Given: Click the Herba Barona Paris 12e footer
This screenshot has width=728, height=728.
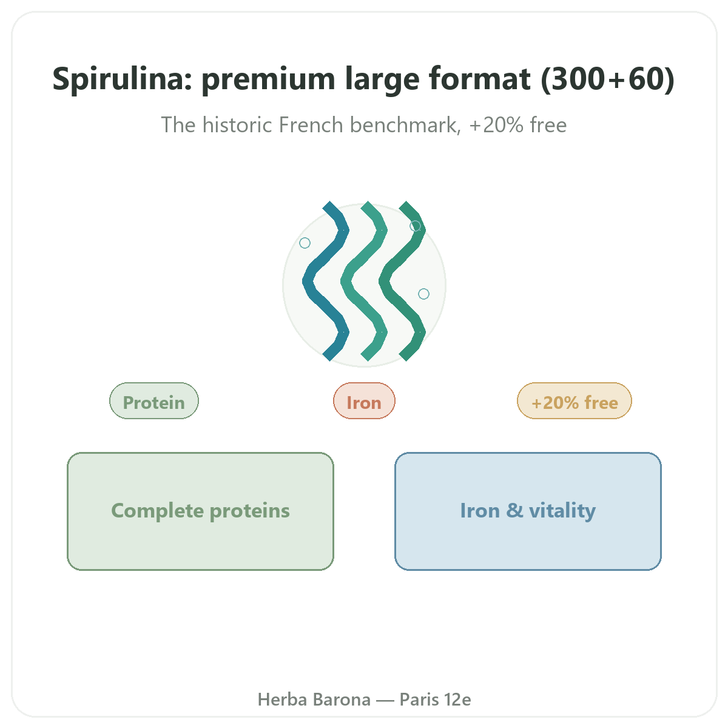Looking at the screenshot, I should tap(364, 699).
